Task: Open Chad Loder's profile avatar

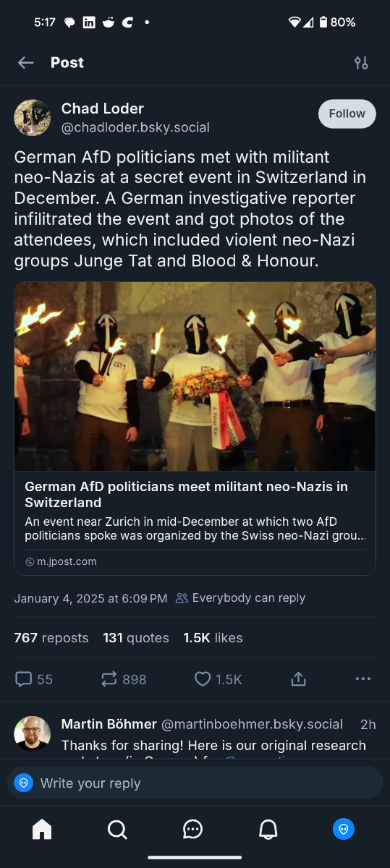Action: (x=33, y=118)
